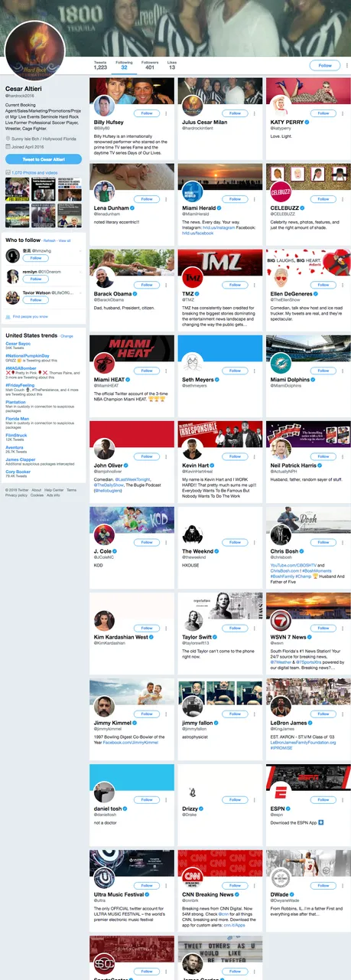Open Lena Dunham's profile avatar

(x=104, y=192)
